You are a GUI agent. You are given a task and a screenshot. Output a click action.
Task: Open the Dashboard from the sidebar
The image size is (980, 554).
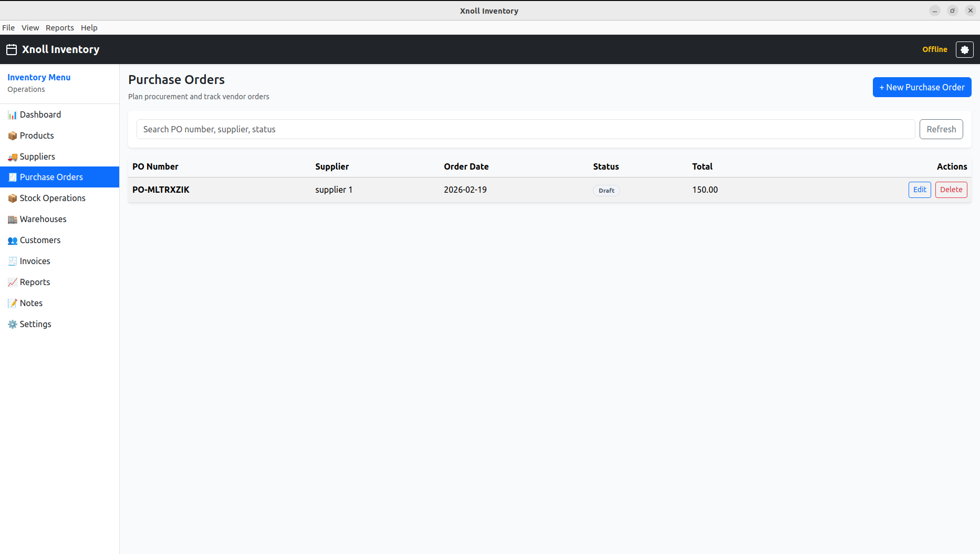click(40, 114)
